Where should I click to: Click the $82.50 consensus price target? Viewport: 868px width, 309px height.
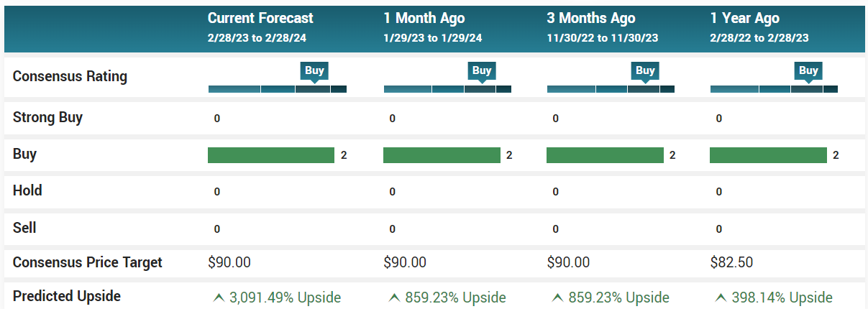731,262
